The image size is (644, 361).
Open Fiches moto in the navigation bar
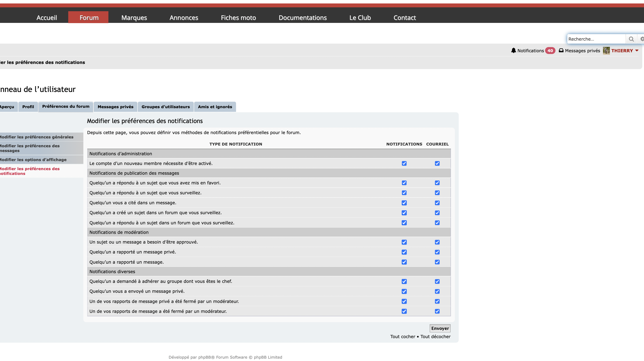click(x=238, y=17)
